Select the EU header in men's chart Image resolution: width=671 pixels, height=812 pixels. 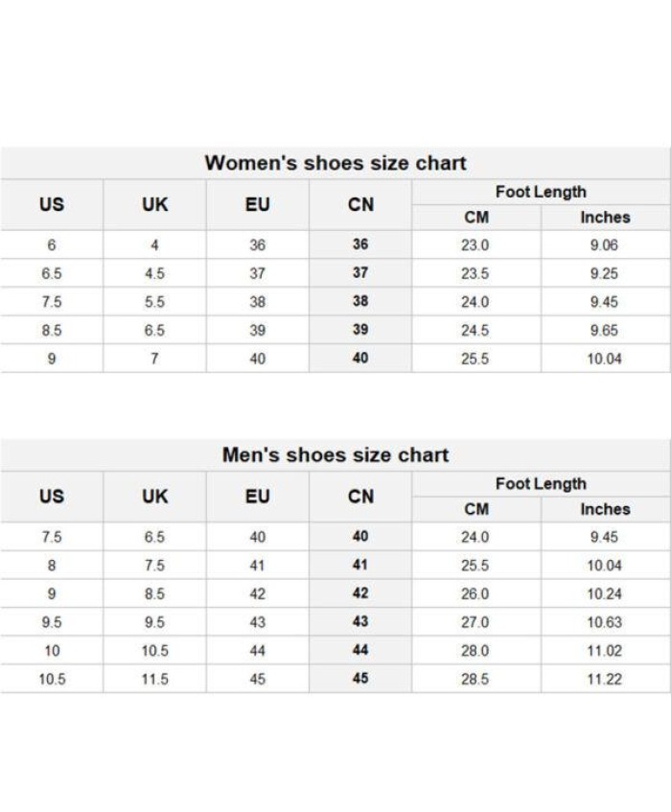[257, 497]
